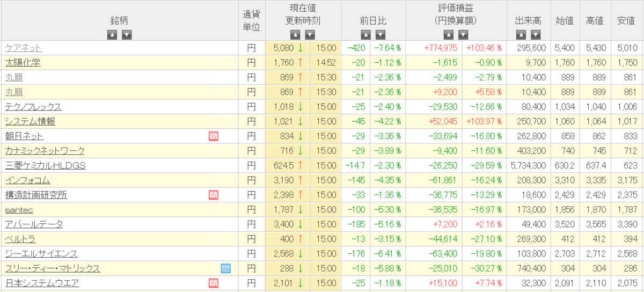Select 朝日ネット loss −33,694
The width and height of the screenshot is (644, 292).
pos(443,136)
